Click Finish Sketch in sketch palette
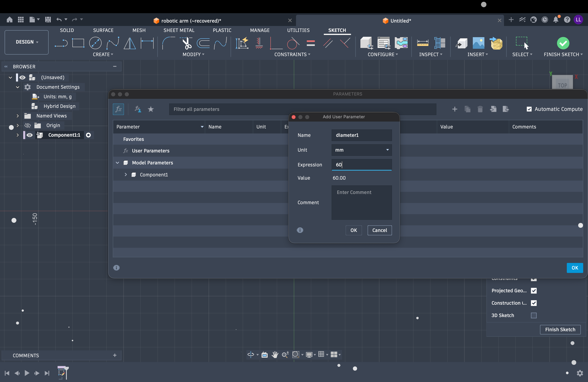This screenshot has width=588, height=382. [x=560, y=329]
